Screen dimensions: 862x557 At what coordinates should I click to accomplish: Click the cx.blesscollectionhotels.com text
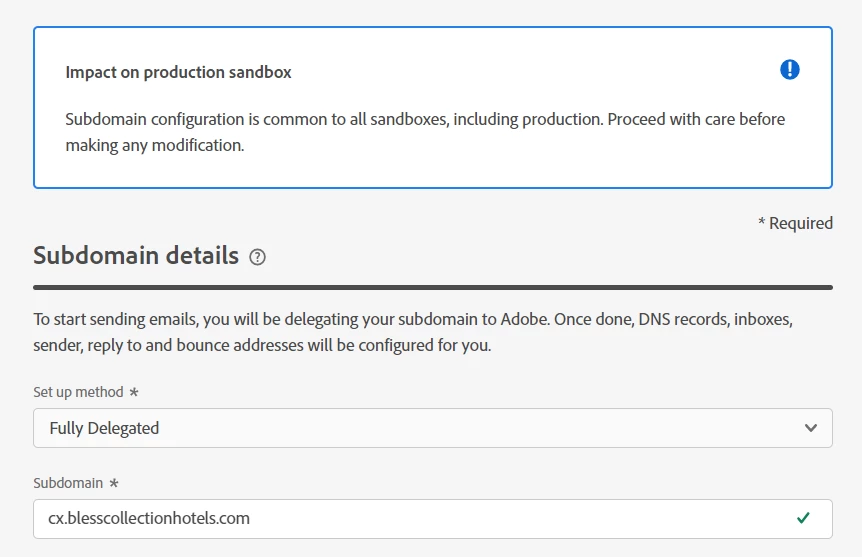click(x=149, y=518)
